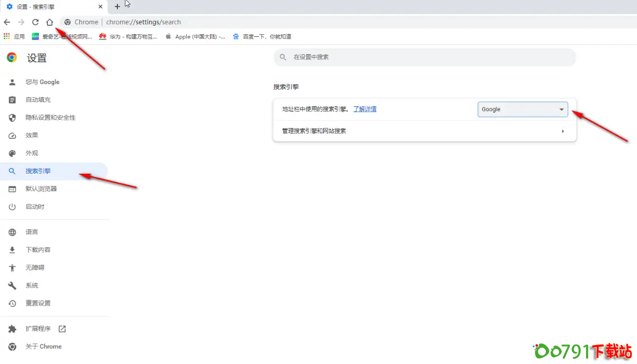Select 隐私设置和安全性 in sidebar
Screen dimensions: 637x364
51,117
